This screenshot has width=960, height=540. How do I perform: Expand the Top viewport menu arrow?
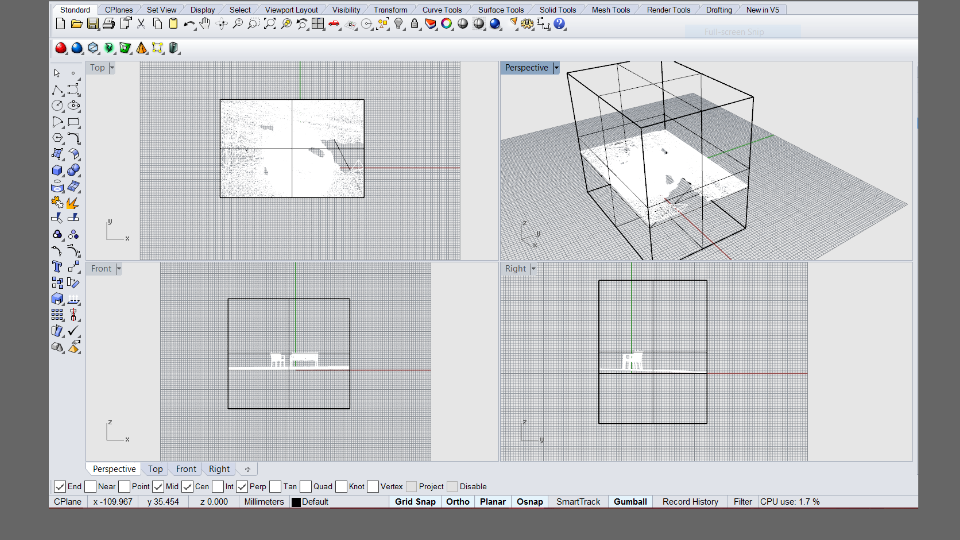click(x=112, y=68)
